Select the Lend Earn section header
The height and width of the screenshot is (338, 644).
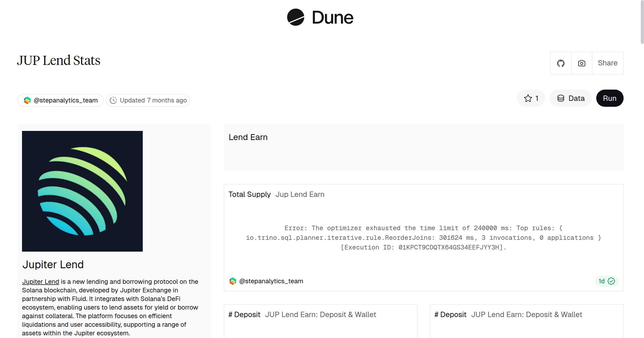pos(248,137)
